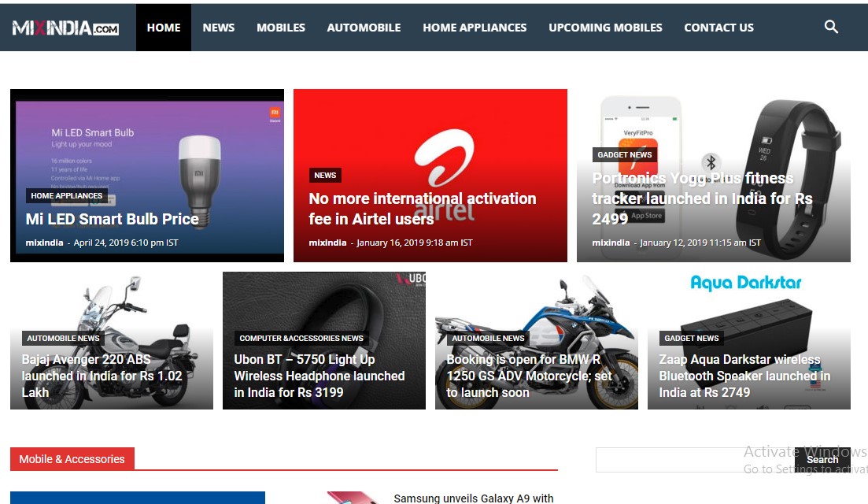
Task: Click GADGET NEWS tag on Zaap speaker card
Action: click(x=692, y=338)
